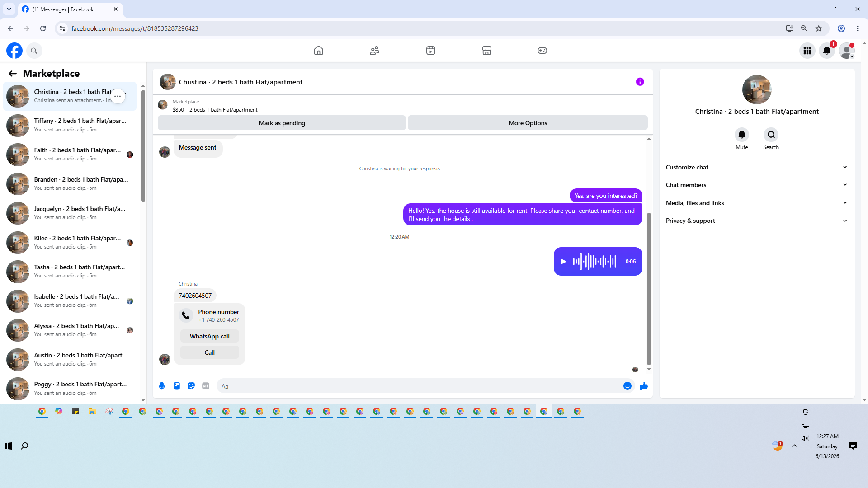Expand the Privacy & support section
This screenshot has height=488, width=868.
tap(756, 221)
